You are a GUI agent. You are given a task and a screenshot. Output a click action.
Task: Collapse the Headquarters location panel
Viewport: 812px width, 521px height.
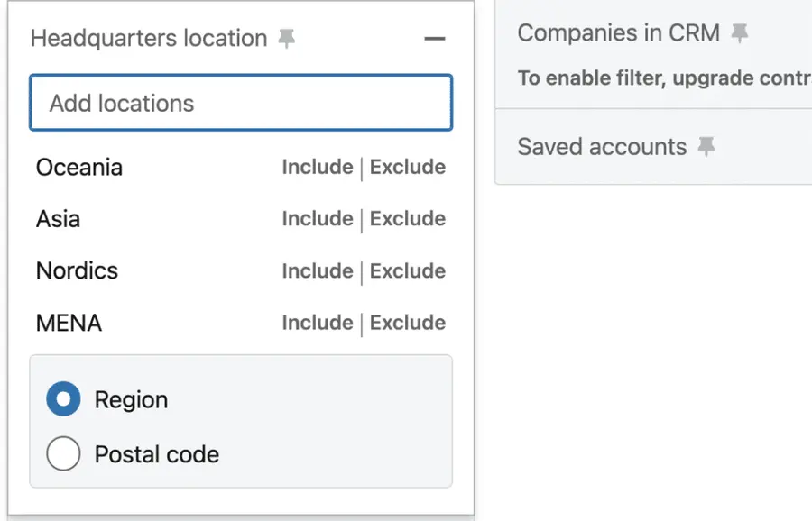[x=435, y=39]
